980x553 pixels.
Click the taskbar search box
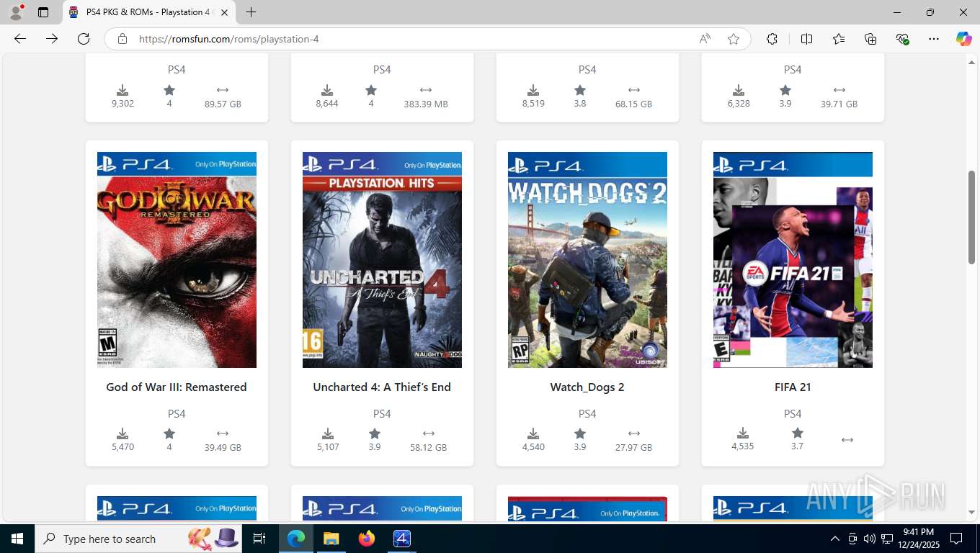(138, 539)
